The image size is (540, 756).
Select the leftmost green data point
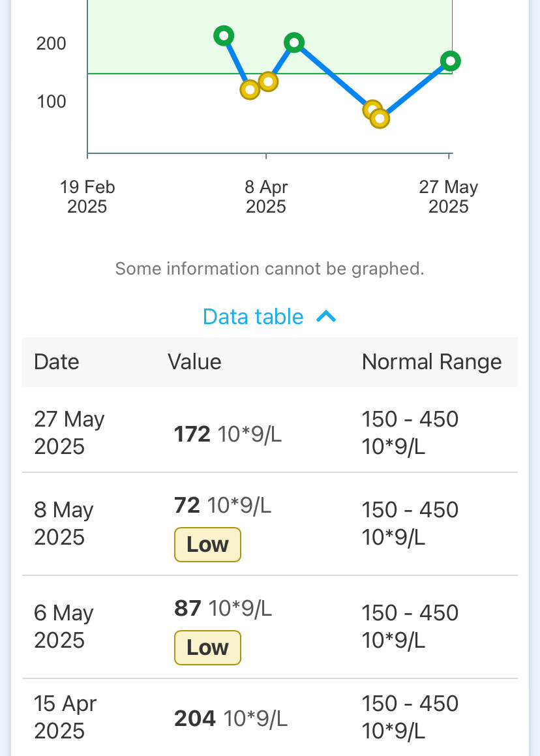tap(224, 35)
